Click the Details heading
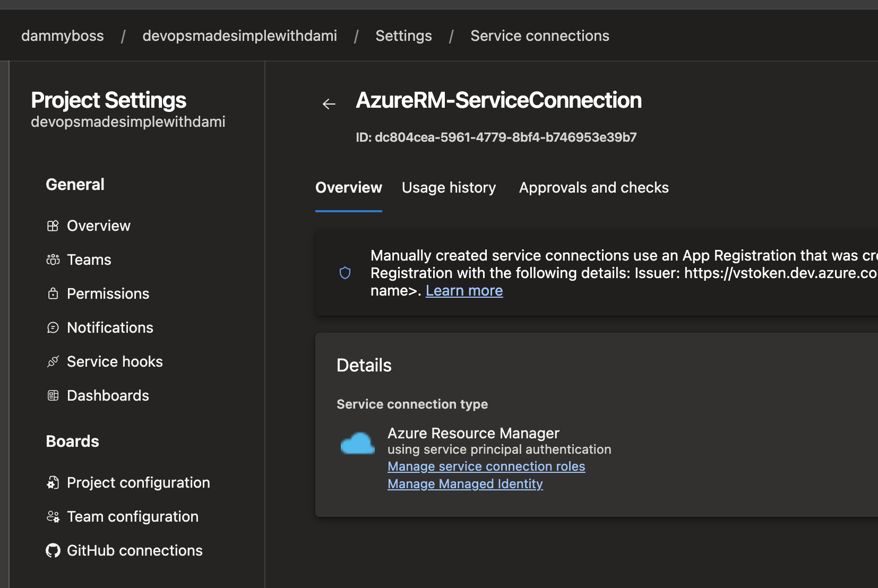Screen dimensions: 878x588 [x=364, y=366]
